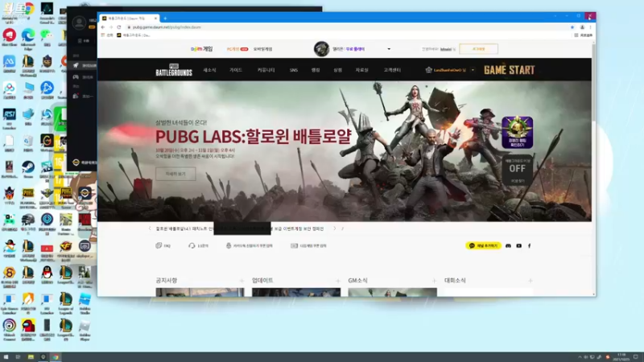Open the 모바일게임 link

(x=263, y=49)
